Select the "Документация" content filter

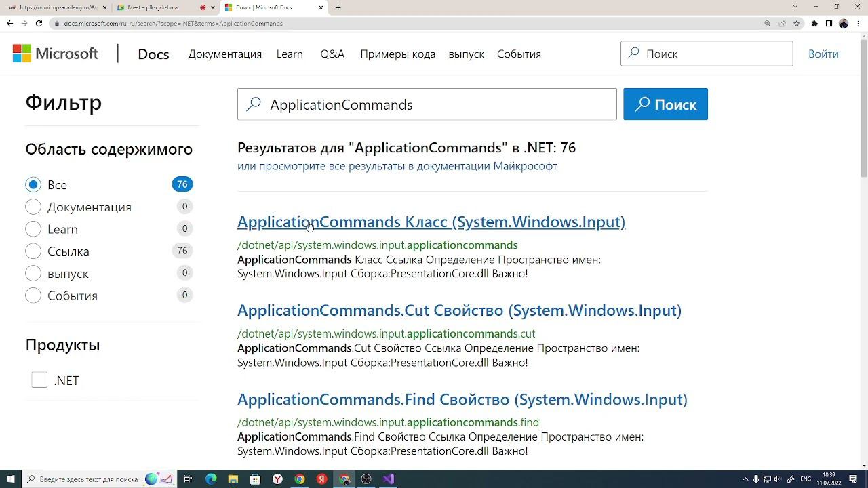click(x=33, y=207)
